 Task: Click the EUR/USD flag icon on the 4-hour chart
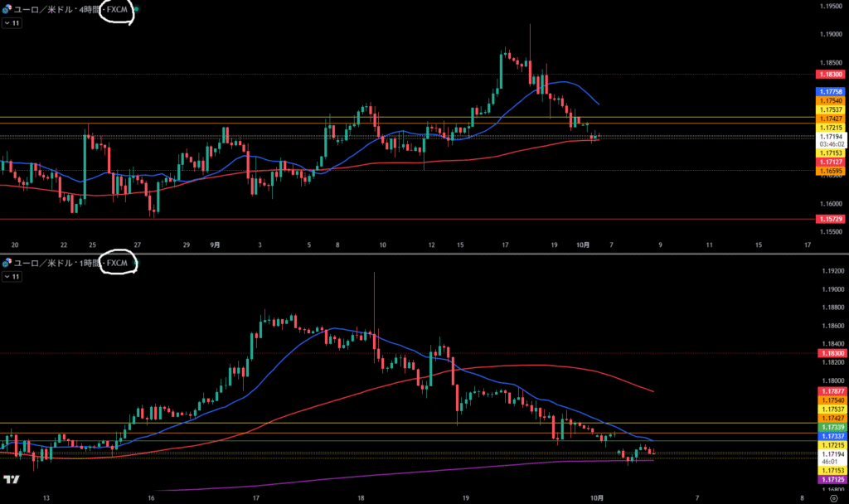pyautogui.click(x=7, y=8)
